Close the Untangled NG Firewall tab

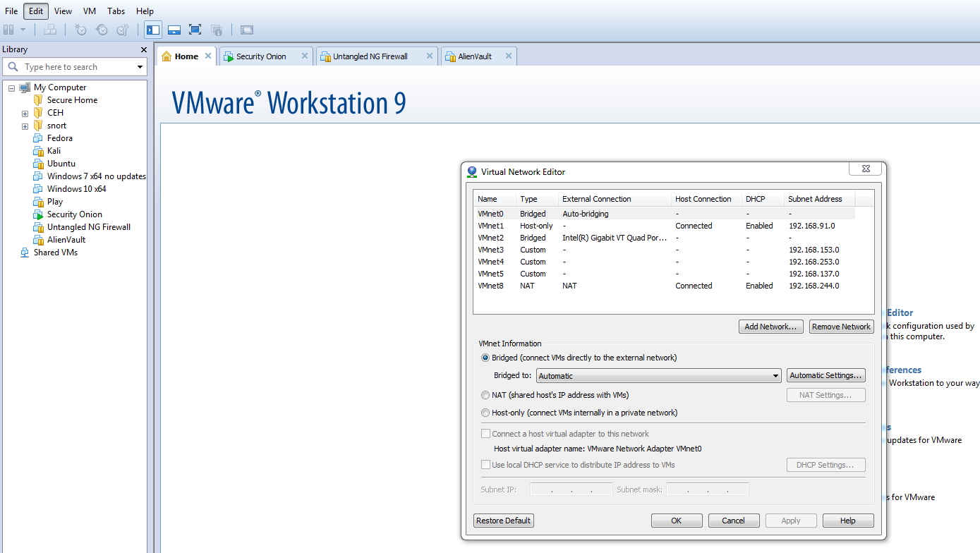tap(430, 56)
